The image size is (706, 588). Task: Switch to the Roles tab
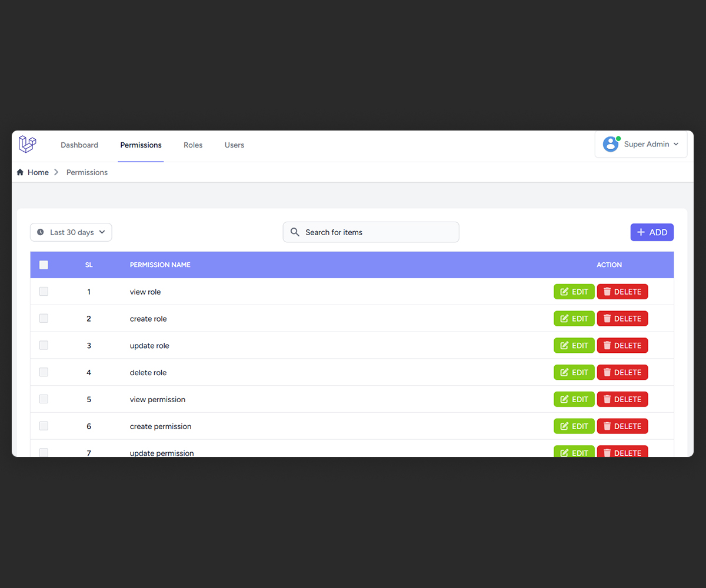point(193,145)
